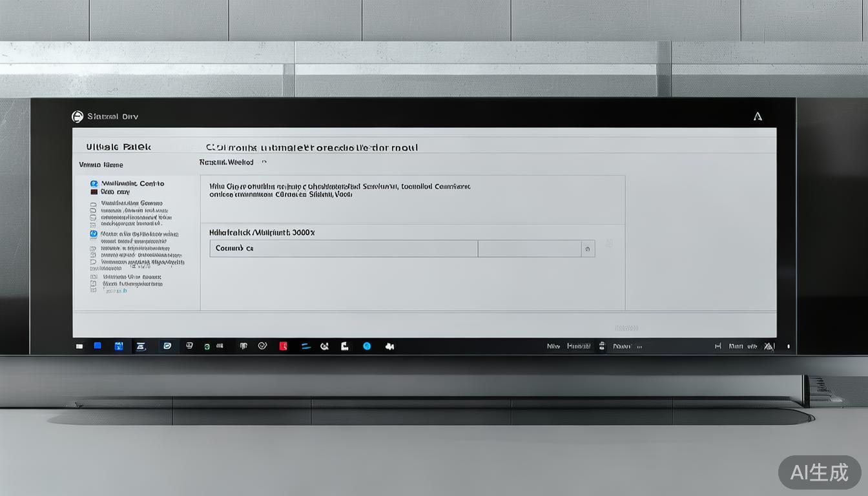This screenshot has height=496, width=868.
Task: Click the faint button at bottom right of dialog
Action: [626, 328]
